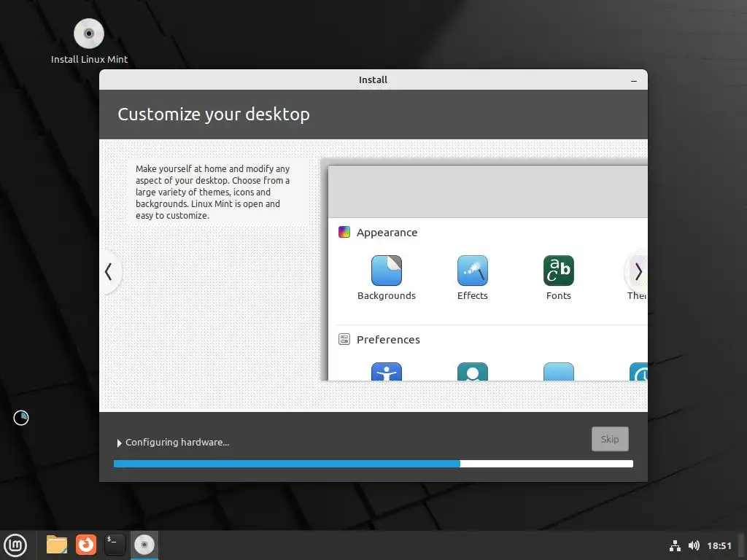The image size is (747, 560).
Task: Click the Customize your desktop heading
Action: coord(214,114)
